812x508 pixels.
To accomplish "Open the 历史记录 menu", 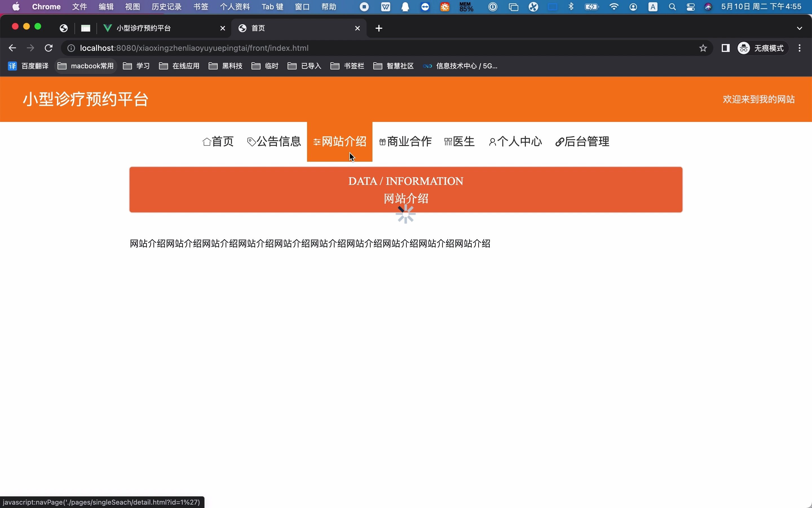I will (x=166, y=7).
